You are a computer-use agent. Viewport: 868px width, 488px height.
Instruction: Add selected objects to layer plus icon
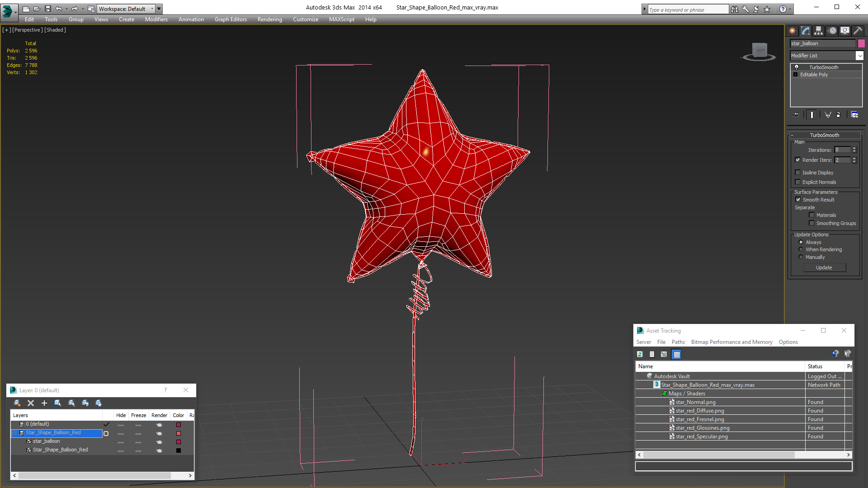[44, 403]
